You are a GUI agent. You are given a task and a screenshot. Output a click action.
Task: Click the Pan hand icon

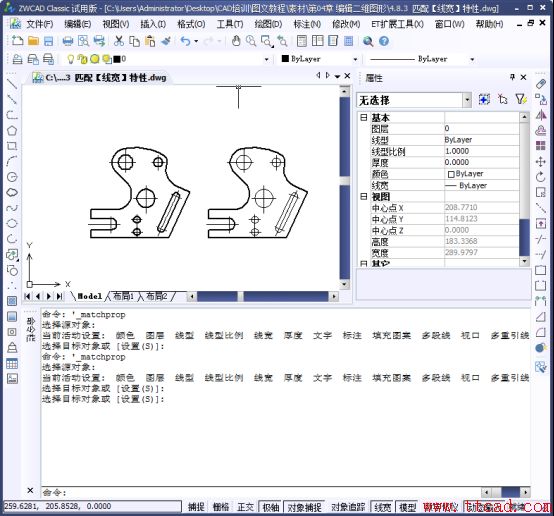coord(236,41)
